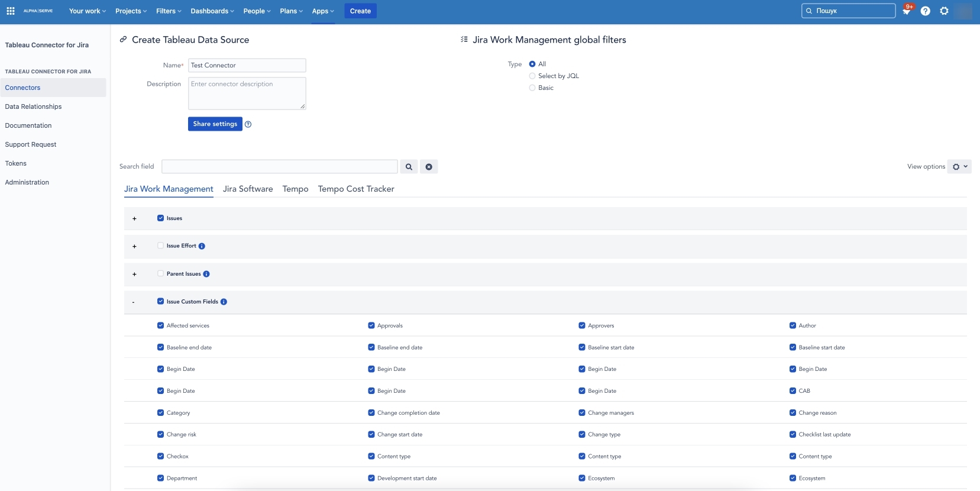This screenshot has width=980, height=491.
Task: Select the Basic type radio button
Action: pyautogui.click(x=532, y=88)
